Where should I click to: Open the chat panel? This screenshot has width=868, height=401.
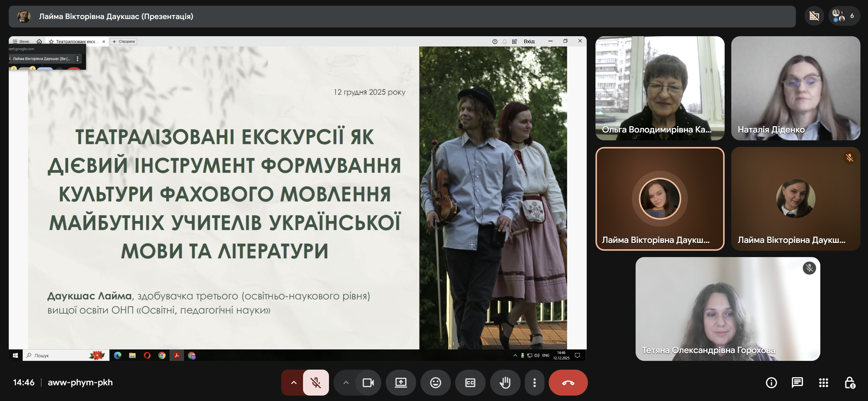pos(797,383)
